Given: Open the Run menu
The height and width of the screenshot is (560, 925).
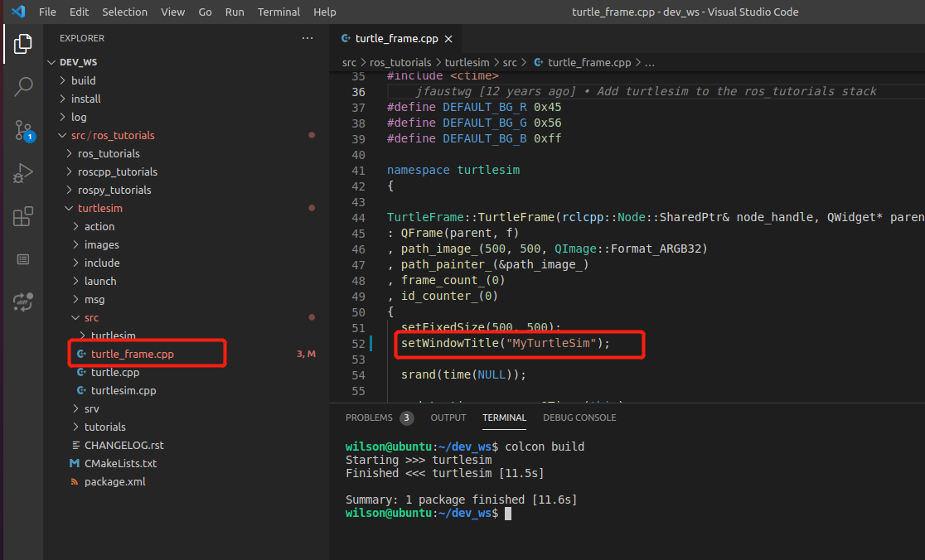Looking at the screenshot, I should (x=235, y=12).
